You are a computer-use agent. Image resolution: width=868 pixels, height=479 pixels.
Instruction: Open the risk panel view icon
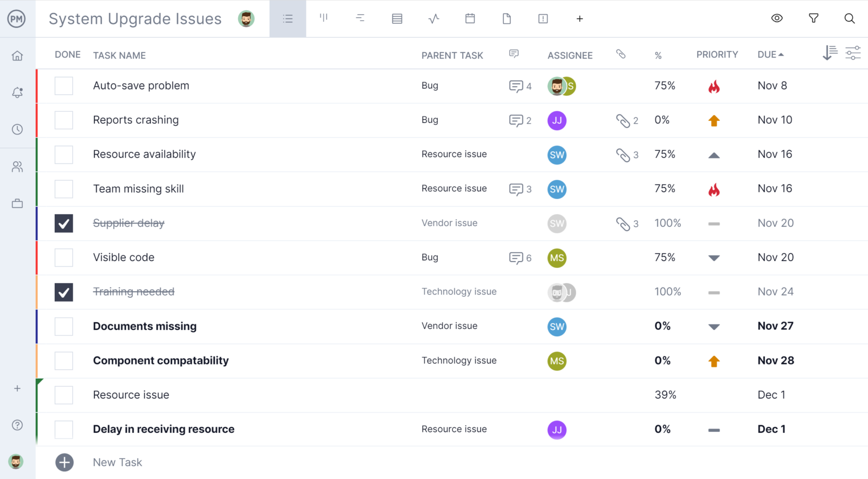[543, 19]
